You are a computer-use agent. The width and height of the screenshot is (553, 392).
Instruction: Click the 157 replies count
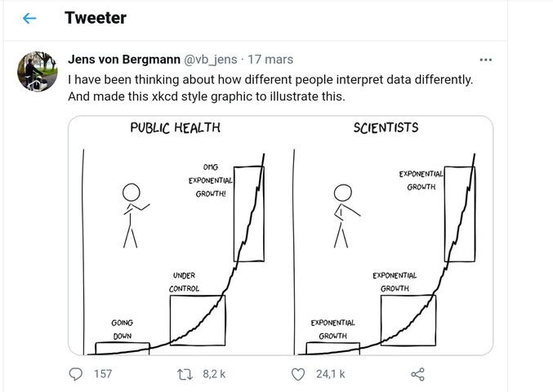pyautogui.click(x=102, y=374)
